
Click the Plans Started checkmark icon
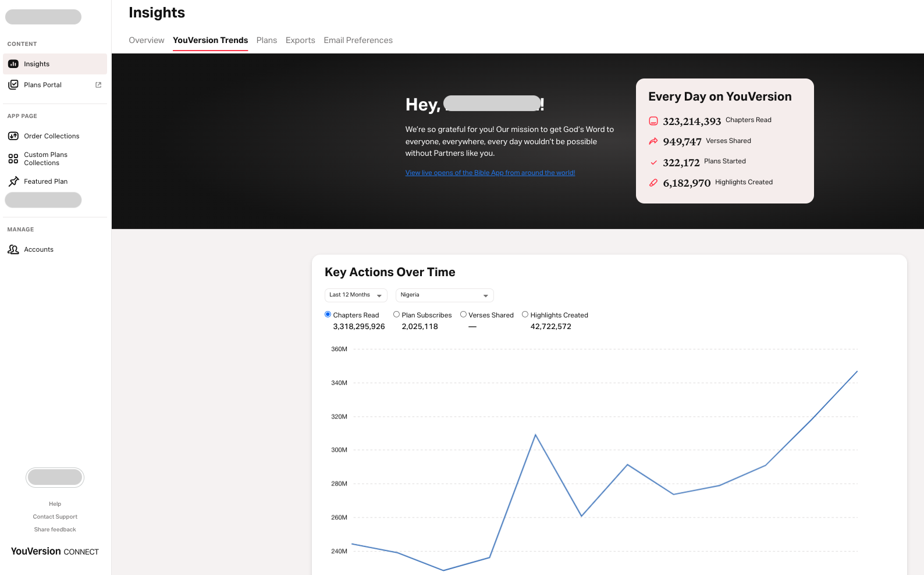tap(653, 162)
